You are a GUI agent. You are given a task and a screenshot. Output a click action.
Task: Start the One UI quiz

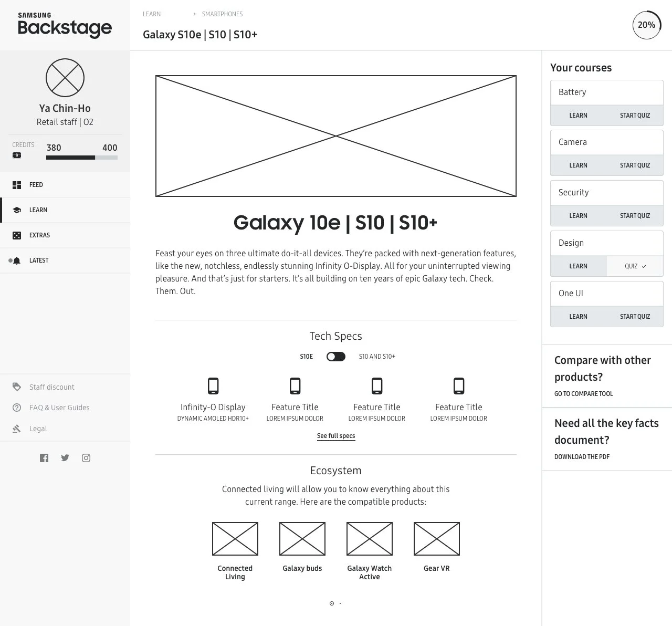pos(635,317)
